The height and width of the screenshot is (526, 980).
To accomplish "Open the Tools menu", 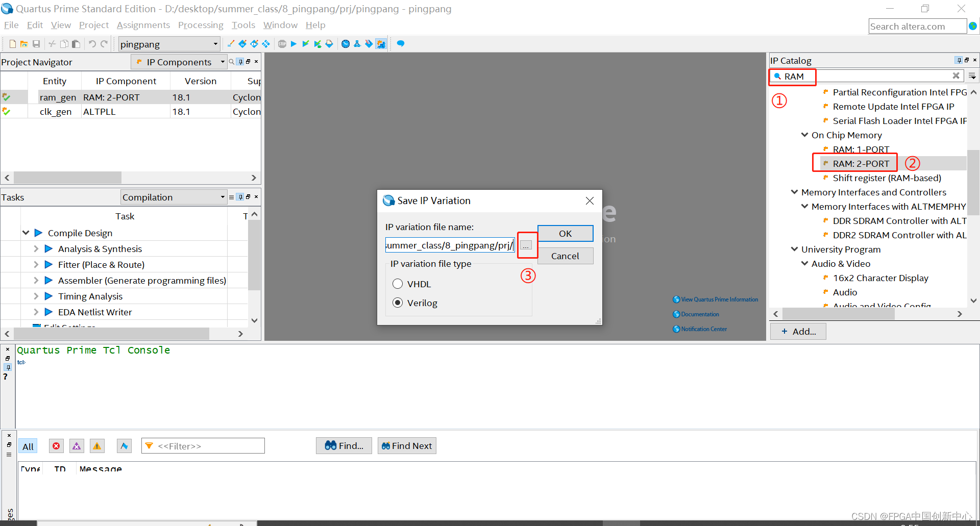I will 243,25.
